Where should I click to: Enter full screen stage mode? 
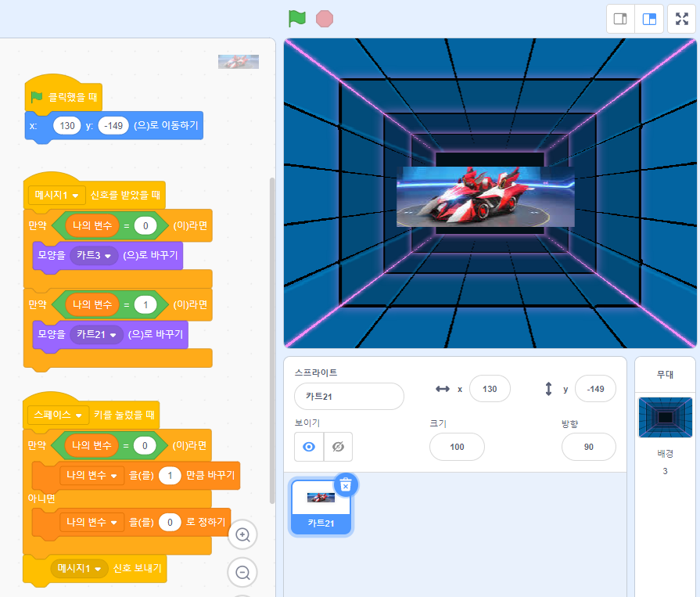[682, 19]
